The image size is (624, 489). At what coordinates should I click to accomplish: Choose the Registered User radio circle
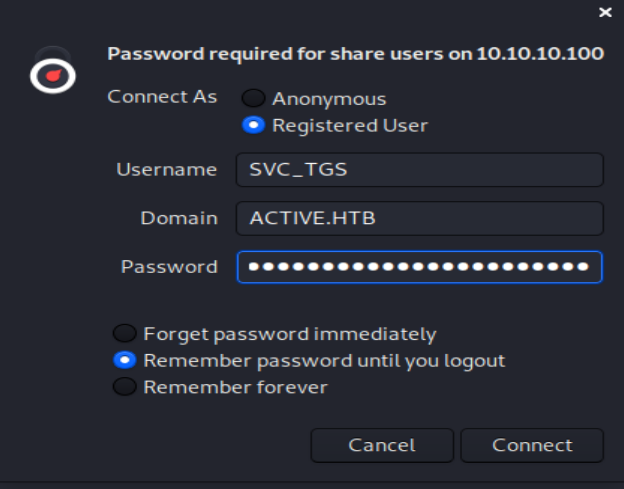tap(254, 126)
